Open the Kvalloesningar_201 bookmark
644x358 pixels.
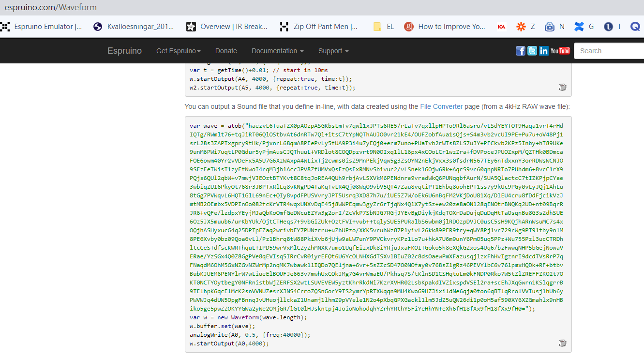[134, 27]
